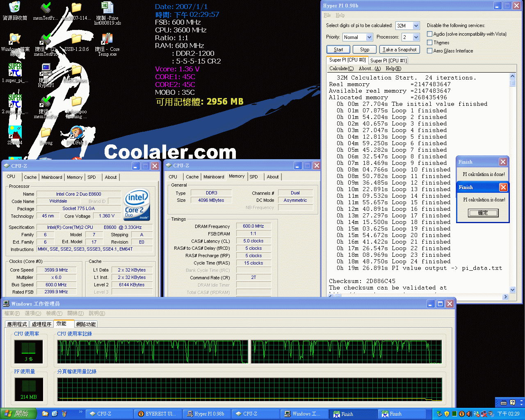
Task: Click the language bar help question mark icon
Action: pyautogui.click(x=512, y=402)
